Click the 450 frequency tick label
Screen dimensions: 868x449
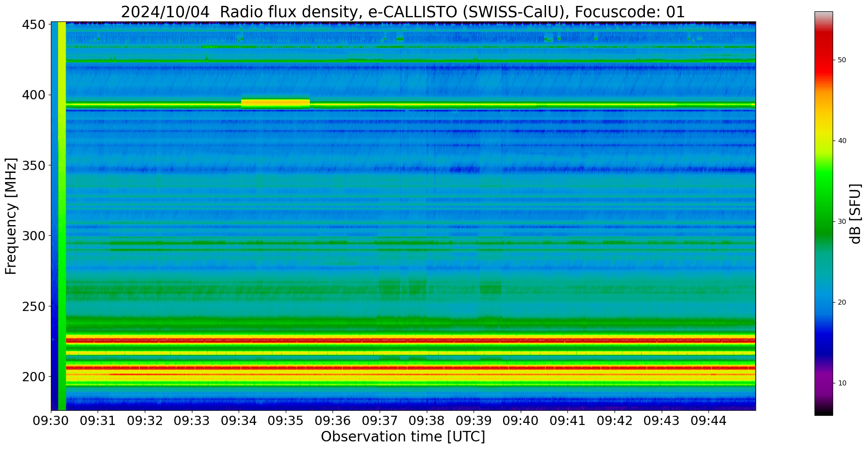34,25
